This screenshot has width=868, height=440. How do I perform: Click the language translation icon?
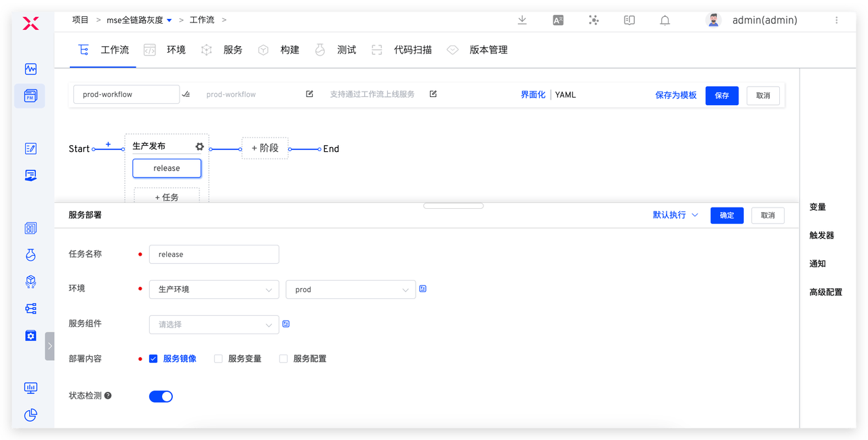click(558, 20)
